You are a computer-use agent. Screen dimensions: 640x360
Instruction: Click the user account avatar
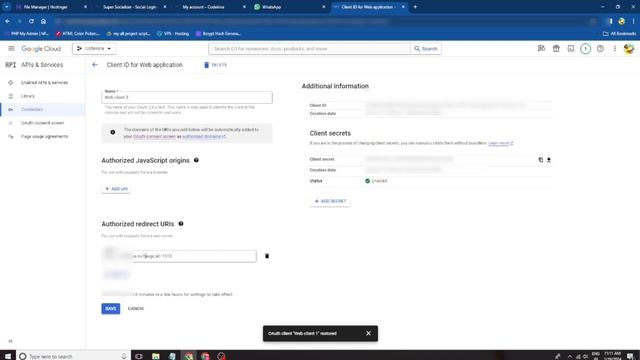(629, 49)
